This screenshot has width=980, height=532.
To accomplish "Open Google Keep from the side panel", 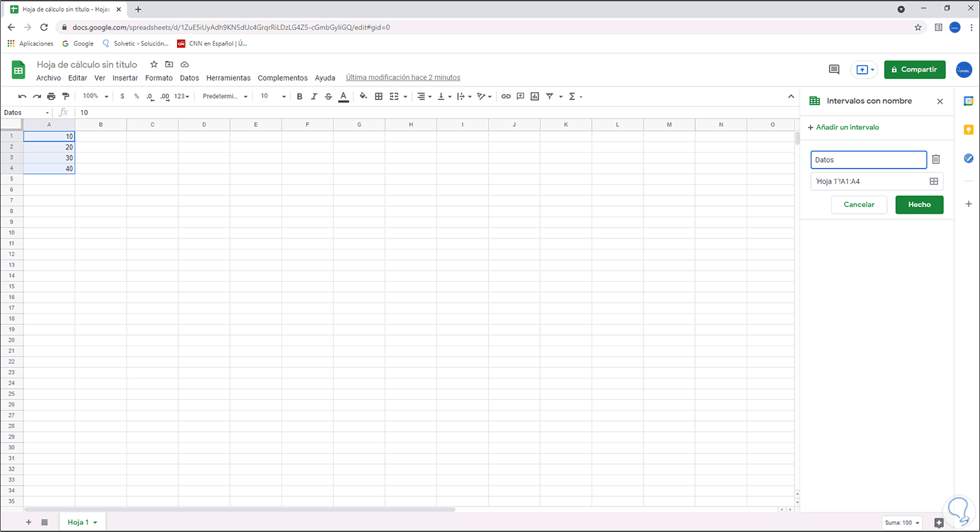I will tap(968, 129).
